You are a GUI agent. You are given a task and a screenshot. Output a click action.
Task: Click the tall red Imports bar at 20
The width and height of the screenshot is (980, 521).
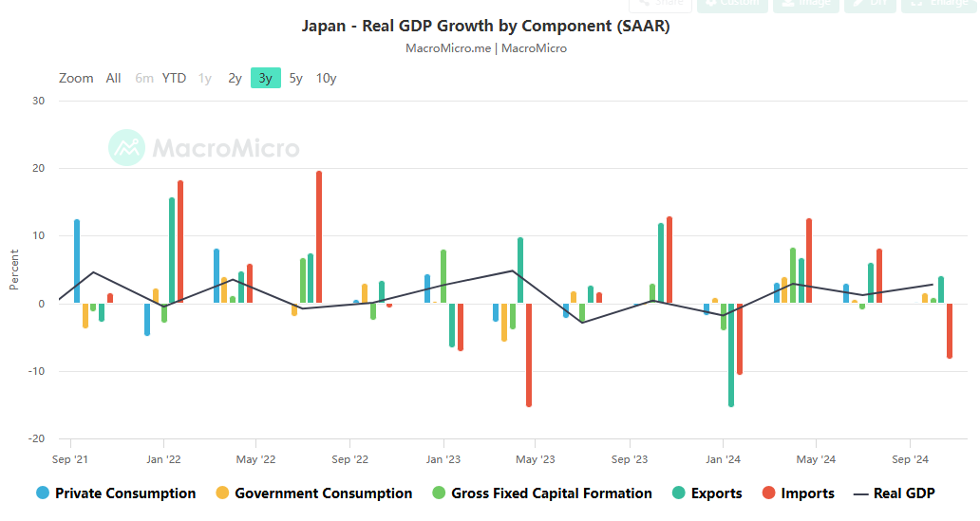click(x=319, y=237)
